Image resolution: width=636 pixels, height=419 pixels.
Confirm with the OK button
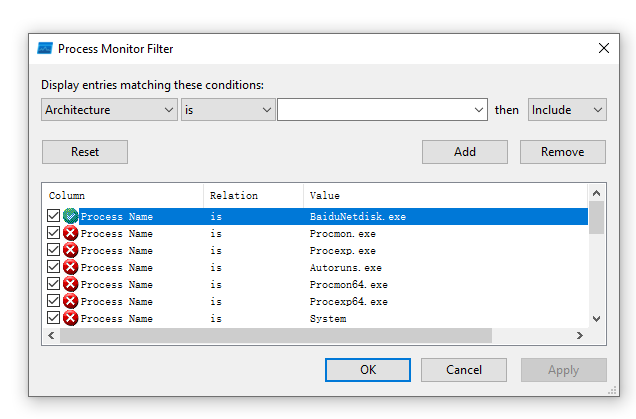368,370
